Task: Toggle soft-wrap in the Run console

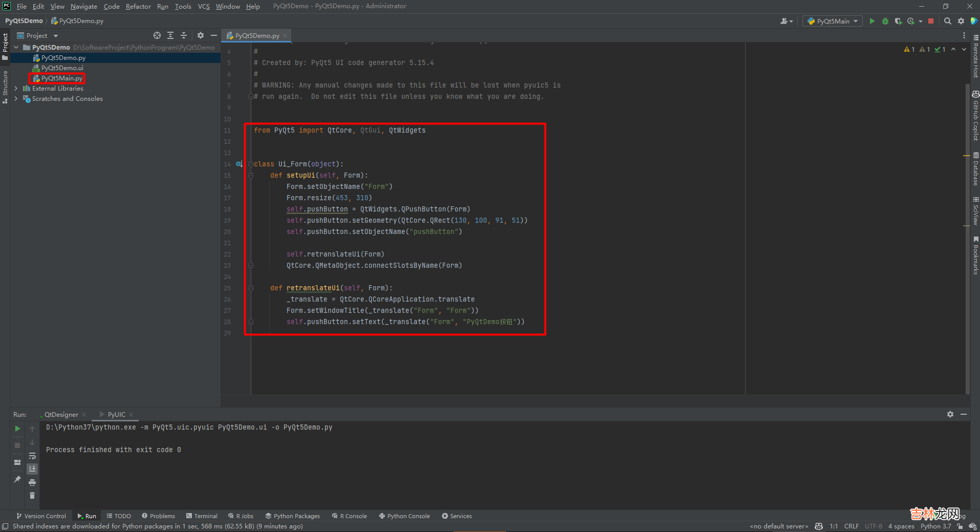Action: [x=32, y=456]
